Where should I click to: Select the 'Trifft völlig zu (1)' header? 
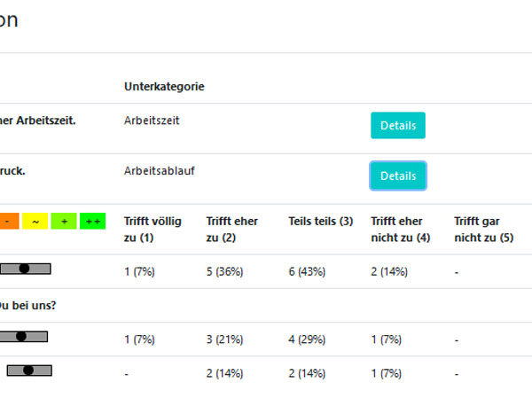[153, 229]
